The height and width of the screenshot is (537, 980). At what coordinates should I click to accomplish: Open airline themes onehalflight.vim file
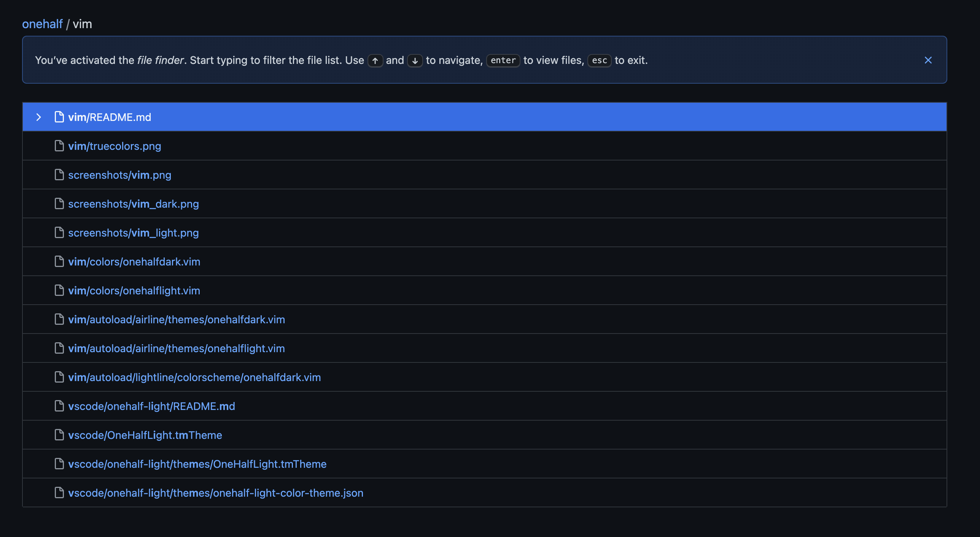[x=177, y=348]
